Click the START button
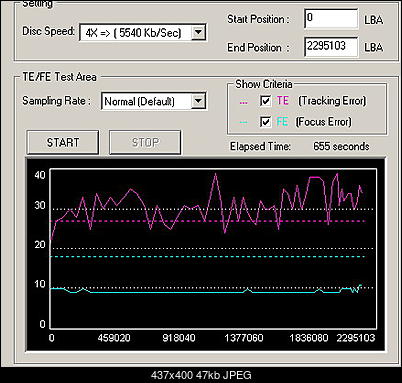 click(x=63, y=142)
